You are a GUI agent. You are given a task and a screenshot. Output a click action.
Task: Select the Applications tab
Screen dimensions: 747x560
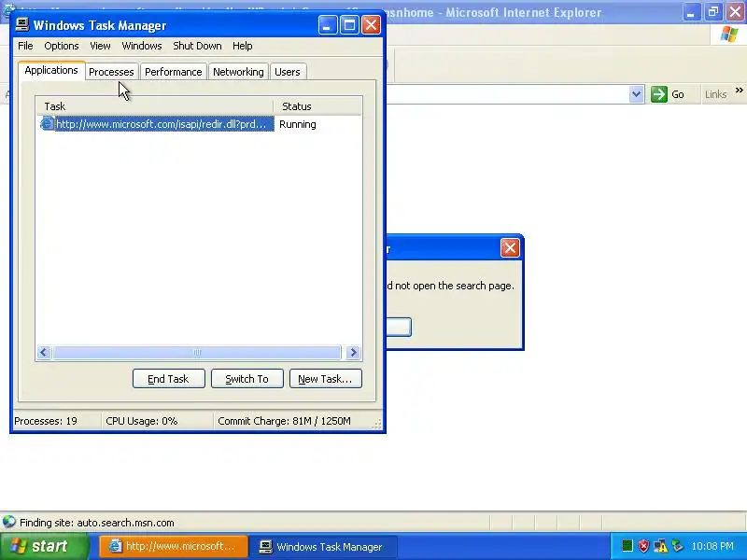click(51, 70)
